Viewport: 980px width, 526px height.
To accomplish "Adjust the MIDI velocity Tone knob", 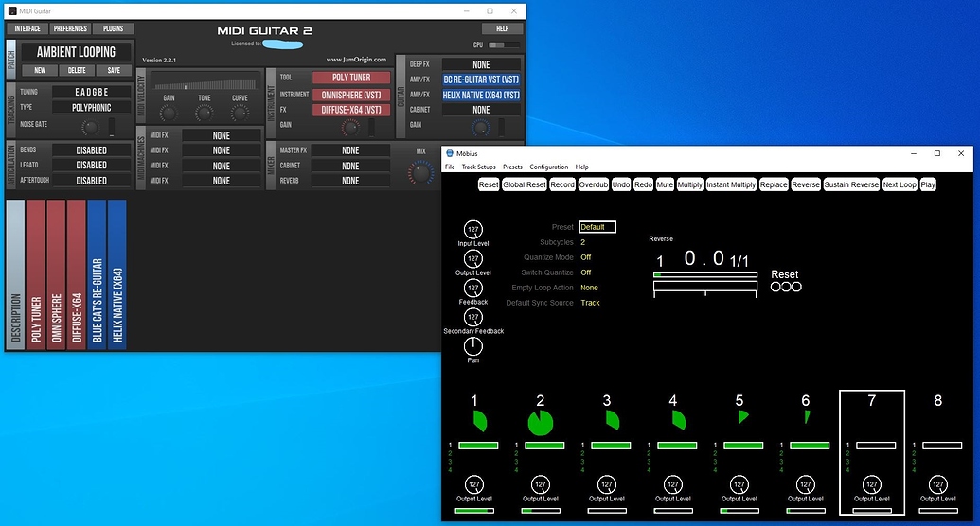I will 205,114.
